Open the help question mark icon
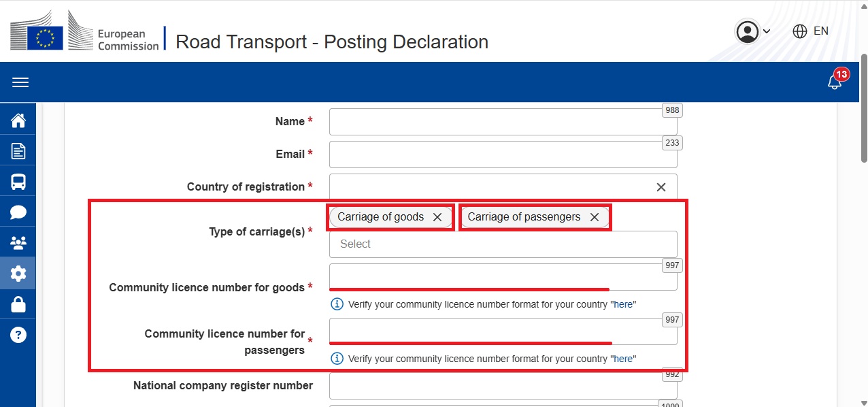The width and height of the screenshot is (868, 407). pos(18,335)
